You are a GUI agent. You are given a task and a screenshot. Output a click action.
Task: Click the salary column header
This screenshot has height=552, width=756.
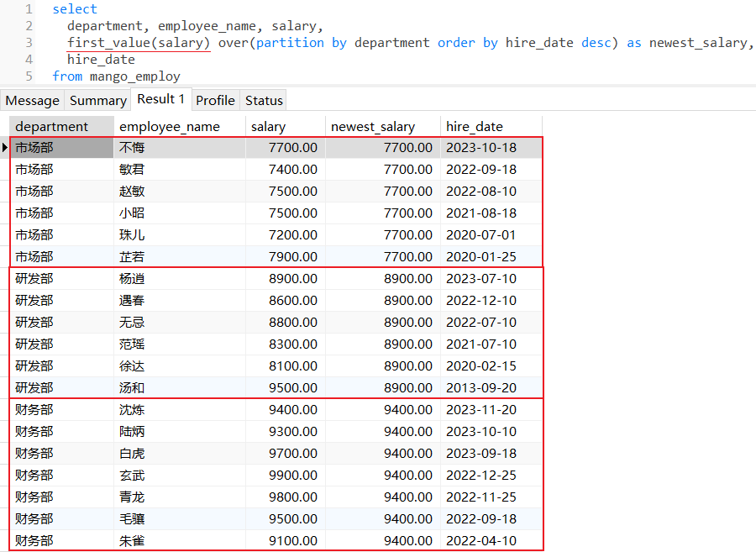point(286,126)
